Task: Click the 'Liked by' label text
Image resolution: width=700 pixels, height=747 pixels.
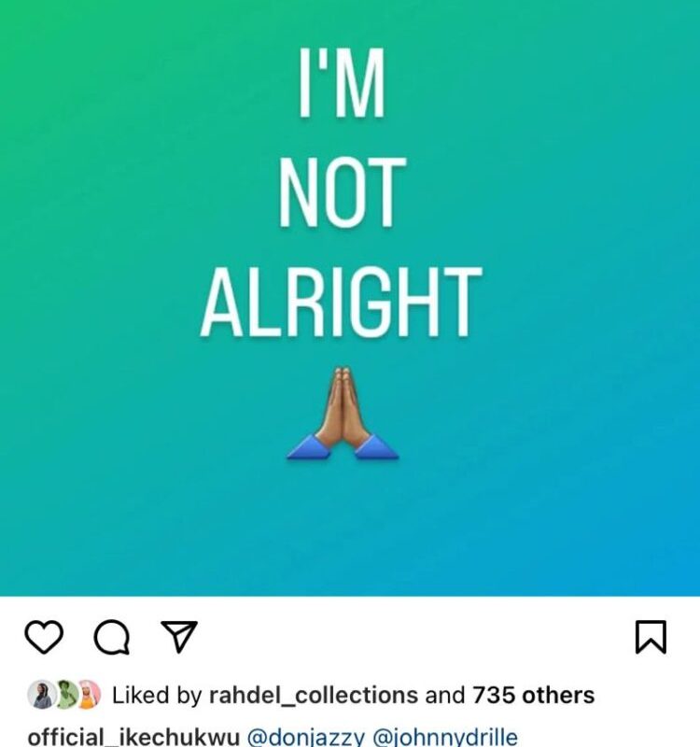Action: (157, 695)
